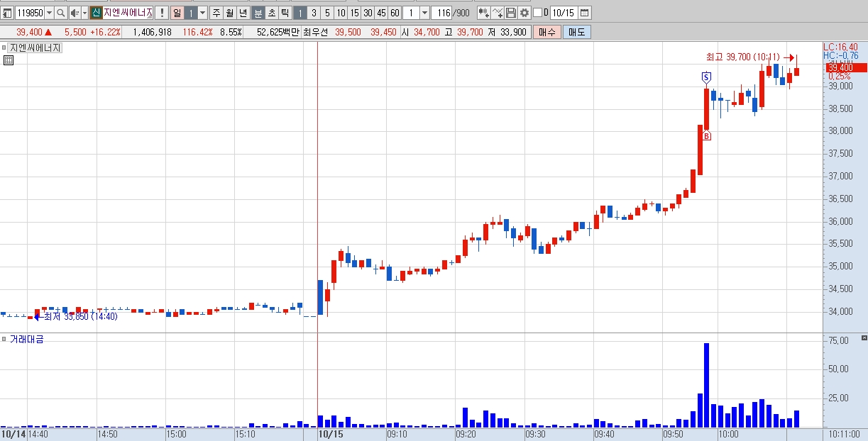Select the 년 (yearly) period toggle
Image resolution: width=868 pixels, height=441 pixels.
click(x=243, y=13)
